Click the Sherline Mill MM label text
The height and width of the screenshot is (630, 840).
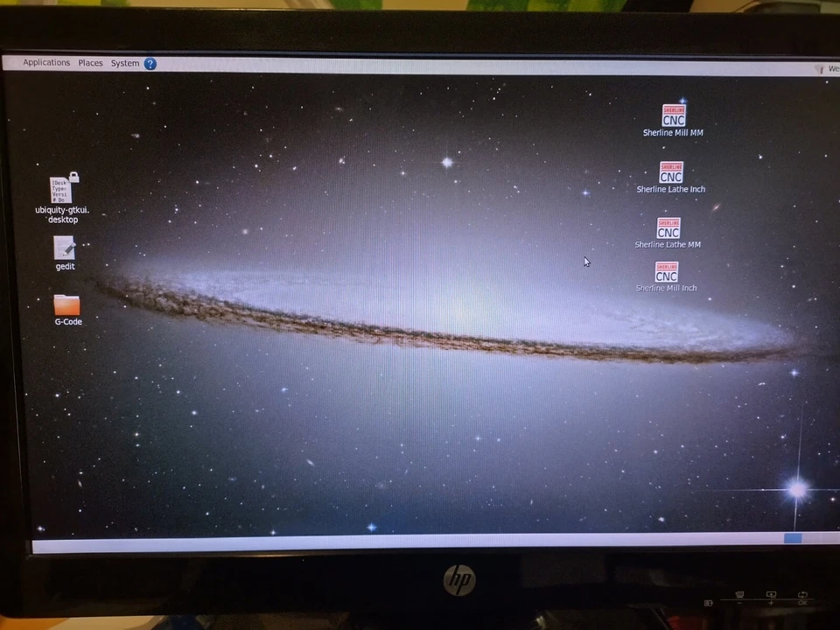coord(673,132)
